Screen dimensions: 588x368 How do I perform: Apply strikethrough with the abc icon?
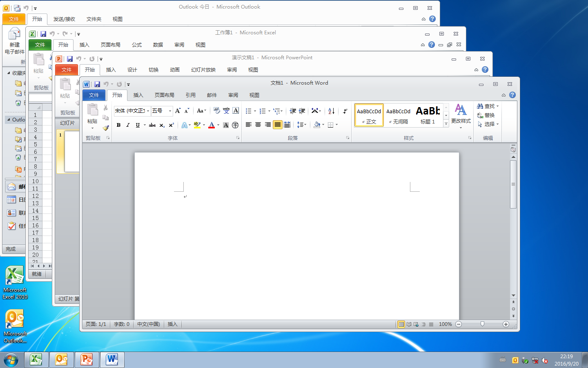[152, 125]
